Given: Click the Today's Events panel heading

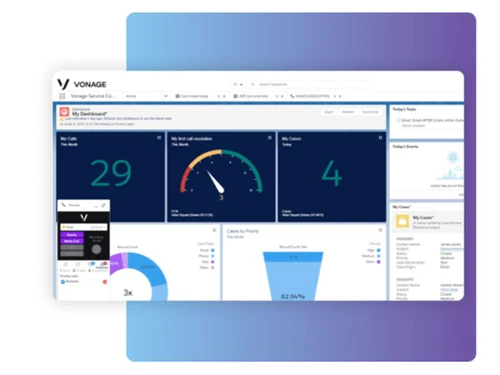Looking at the screenshot, I should 405,147.
